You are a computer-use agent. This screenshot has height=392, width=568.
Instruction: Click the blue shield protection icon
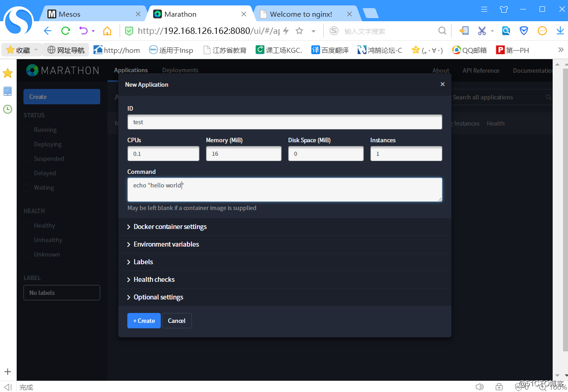tap(524, 31)
